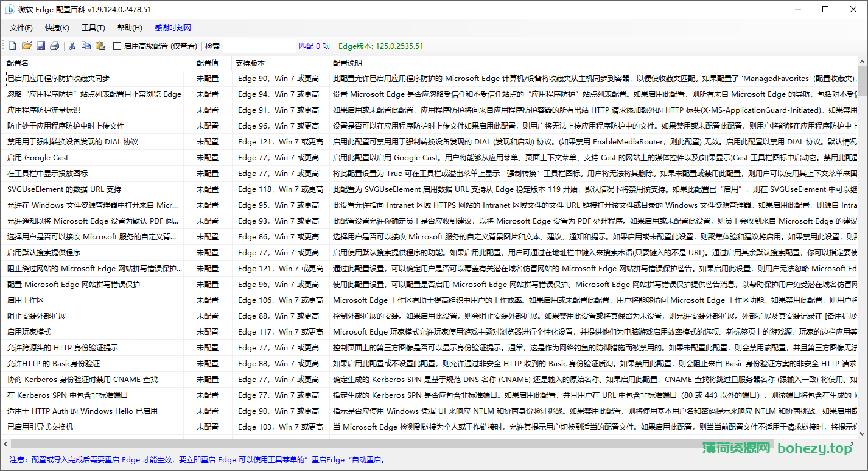Click the description starting 控制外部扩展的安装
Screen dimensions: 868x471
pyautogui.click(x=595, y=316)
